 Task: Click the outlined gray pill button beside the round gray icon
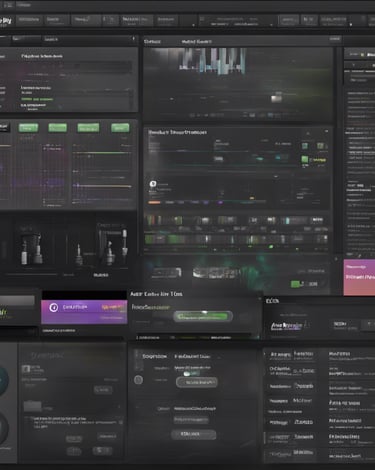pos(197,382)
